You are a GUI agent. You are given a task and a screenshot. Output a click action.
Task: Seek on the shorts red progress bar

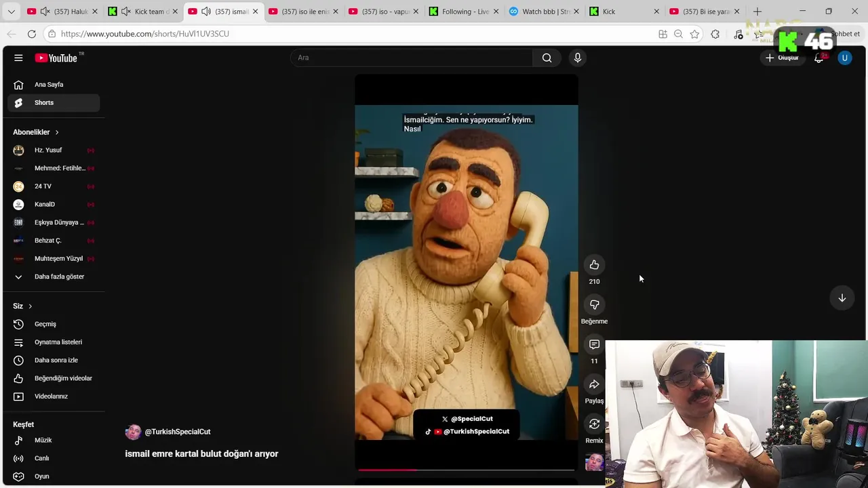(466, 469)
